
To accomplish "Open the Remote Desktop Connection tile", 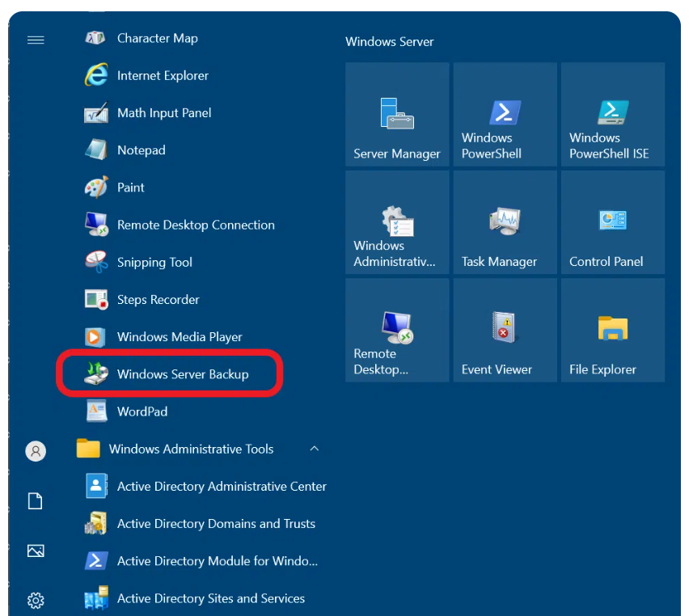I will [x=397, y=331].
